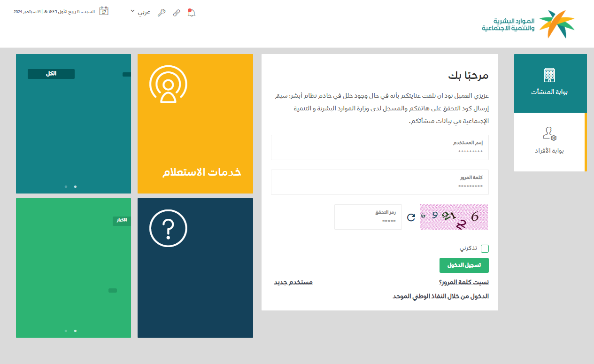Click the wrench settings icon
This screenshot has height=364, width=594.
[162, 13]
